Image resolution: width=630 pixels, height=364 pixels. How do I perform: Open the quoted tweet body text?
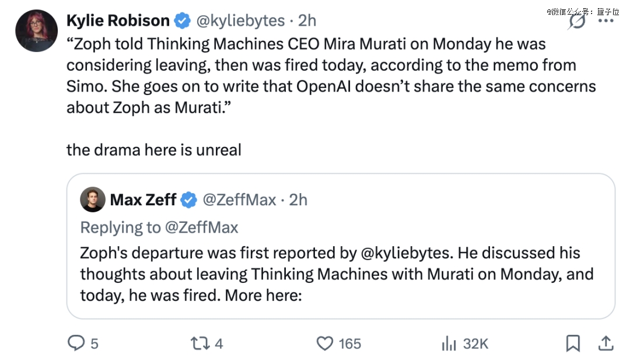click(327, 275)
